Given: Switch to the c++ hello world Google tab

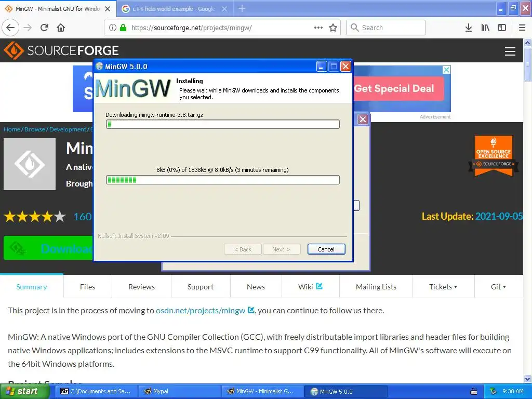Looking at the screenshot, I should tap(175, 9).
